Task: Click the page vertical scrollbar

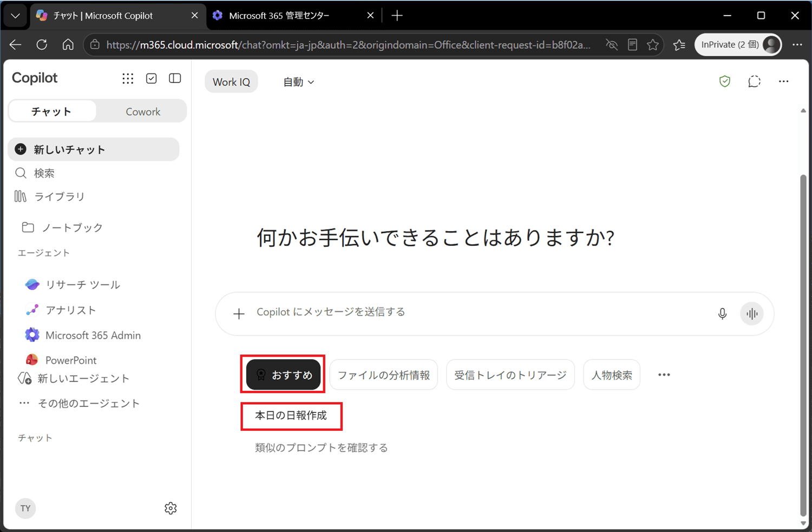Action: (x=803, y=345)
